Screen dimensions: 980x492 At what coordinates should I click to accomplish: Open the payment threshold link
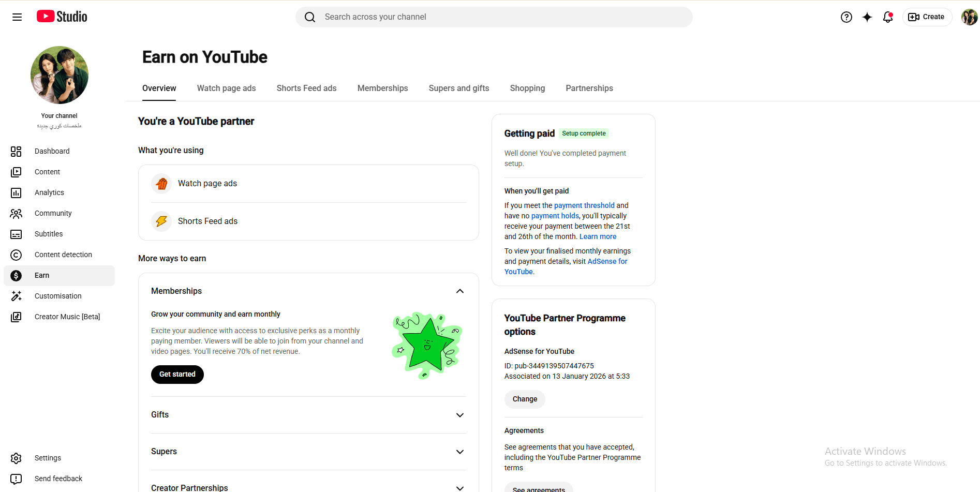[x=584, y=205]
